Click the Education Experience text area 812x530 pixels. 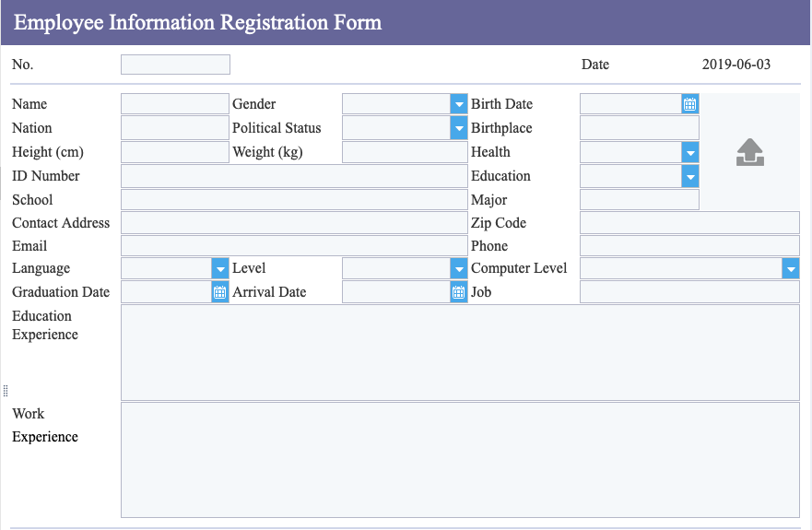click(x=460, y=353)
